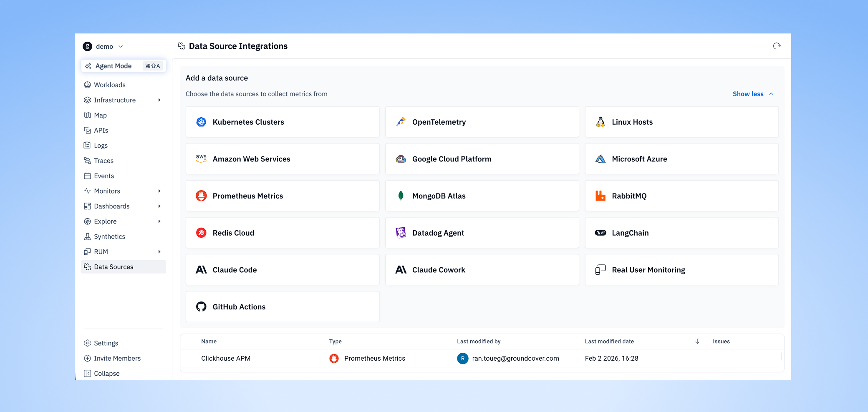Click the RabbitMQ logo icon
Image resolution: width=868 pixels, height=412 pixels.
point(601,196)
